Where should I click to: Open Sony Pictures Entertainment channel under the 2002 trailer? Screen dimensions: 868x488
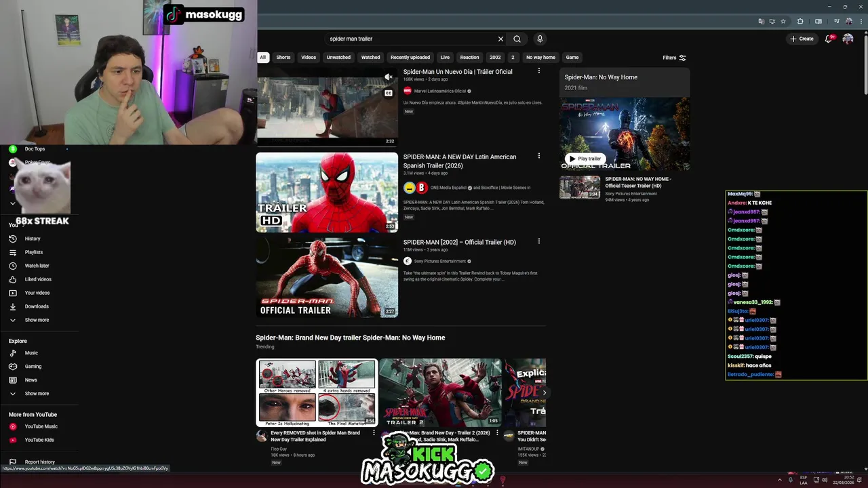pos(439,261)
